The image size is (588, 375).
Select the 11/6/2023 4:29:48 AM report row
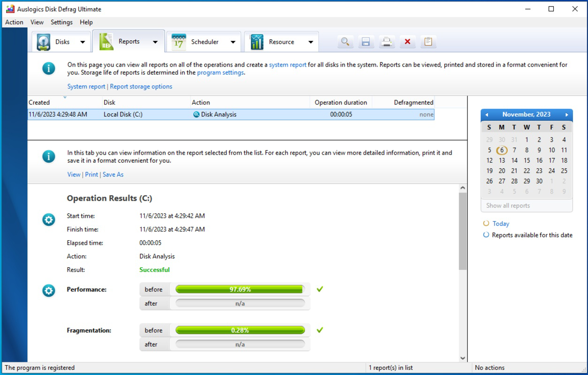(x=231, y=114)
